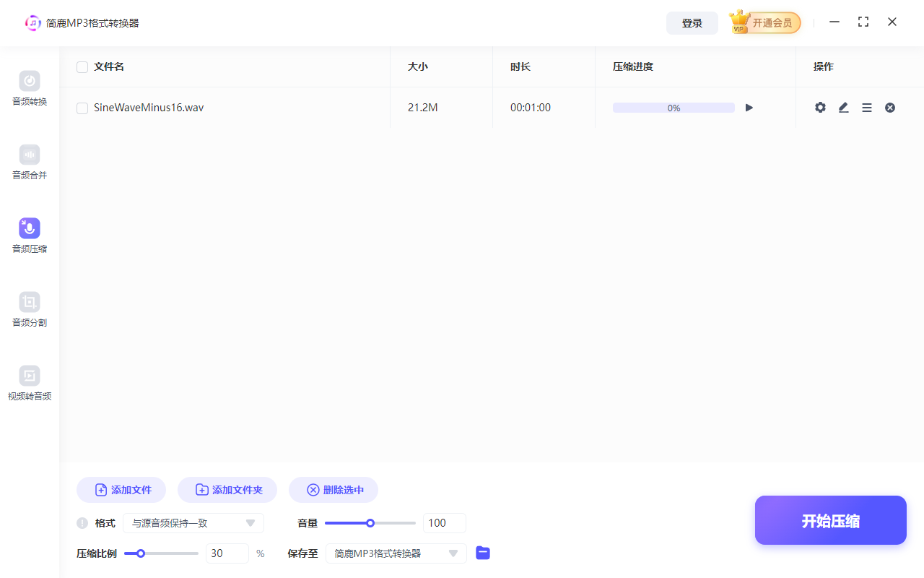Switch to the 音频转换 sidebar tool

pyautogui.click(x=29, y=88)
